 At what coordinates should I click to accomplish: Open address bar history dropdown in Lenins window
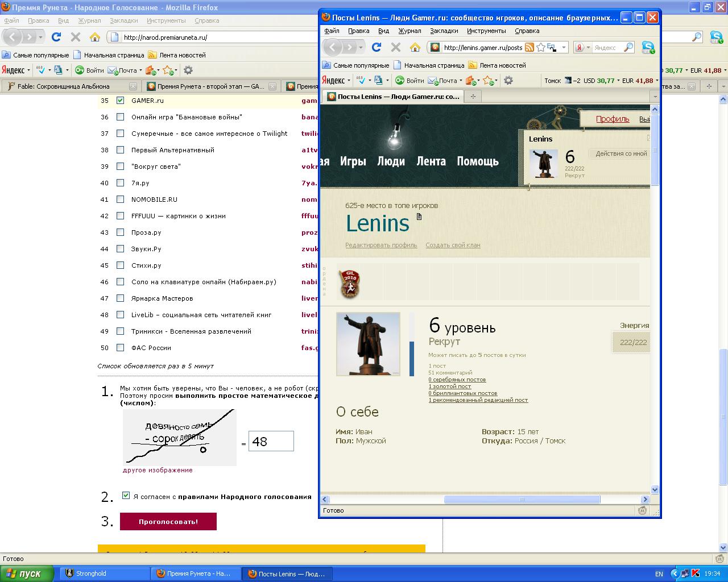click(564, 48)
